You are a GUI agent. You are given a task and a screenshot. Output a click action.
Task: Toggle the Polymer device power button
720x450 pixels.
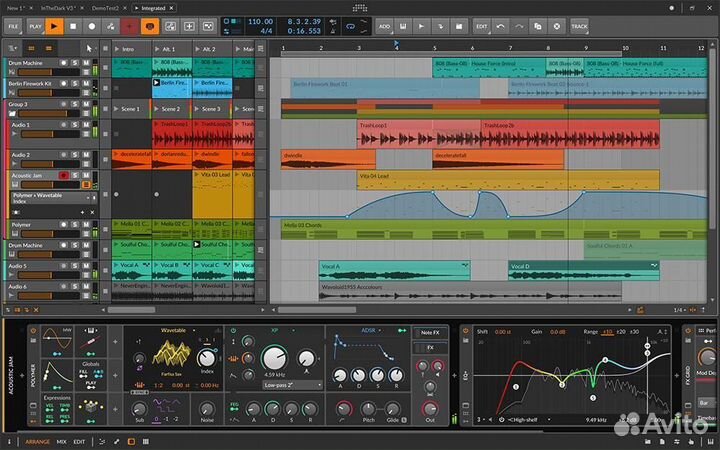[33, 330]
